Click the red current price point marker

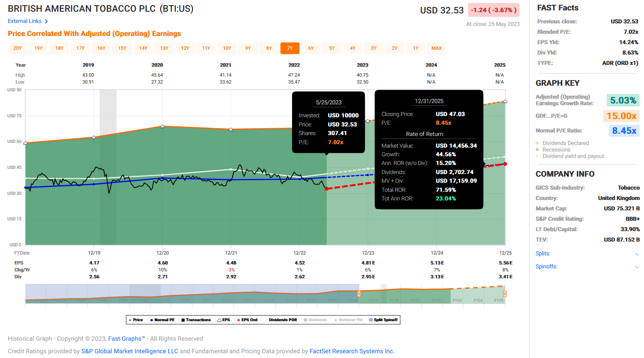(326, 189)
